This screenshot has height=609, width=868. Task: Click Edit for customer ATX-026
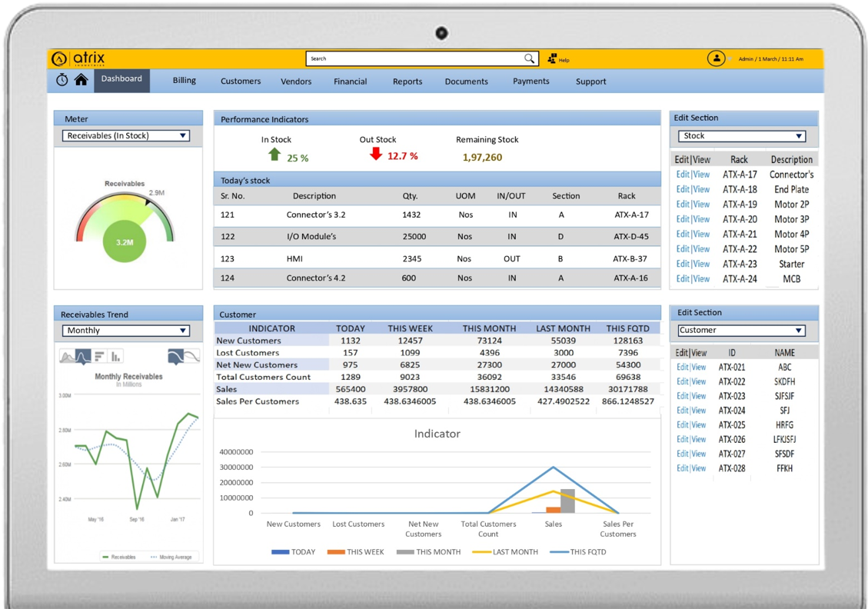(x=683, y=439)
